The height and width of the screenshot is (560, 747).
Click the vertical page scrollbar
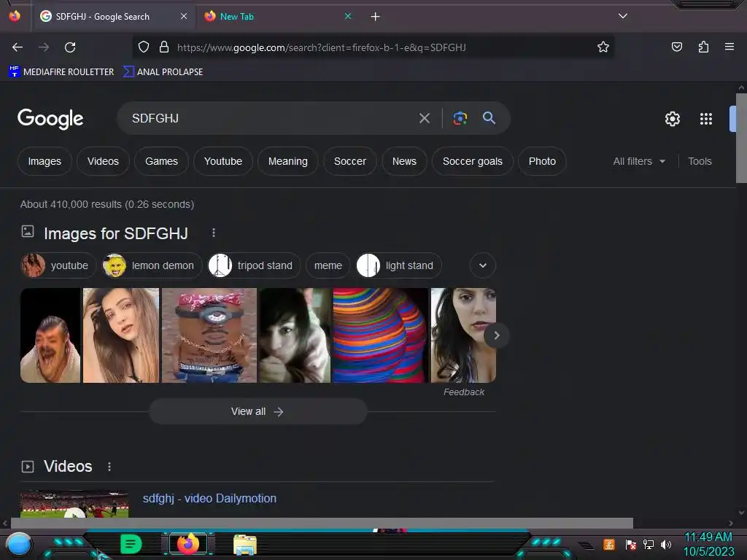741,138
